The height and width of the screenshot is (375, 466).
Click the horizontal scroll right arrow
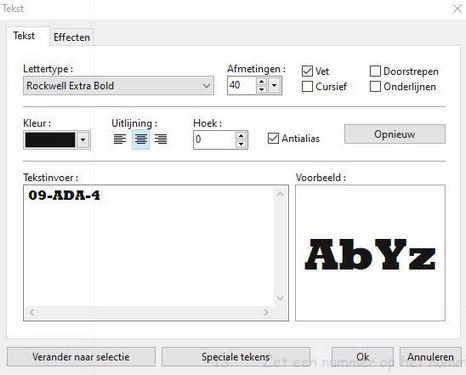[266, 312]
